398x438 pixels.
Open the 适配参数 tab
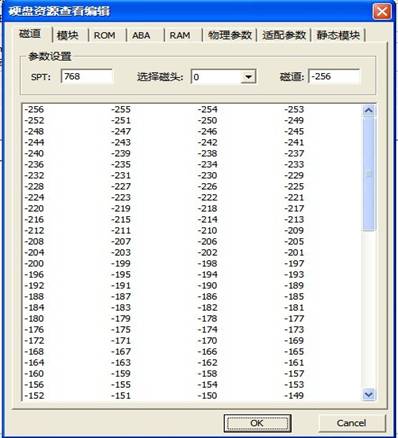pyautogui.click(x=284, y=35)
